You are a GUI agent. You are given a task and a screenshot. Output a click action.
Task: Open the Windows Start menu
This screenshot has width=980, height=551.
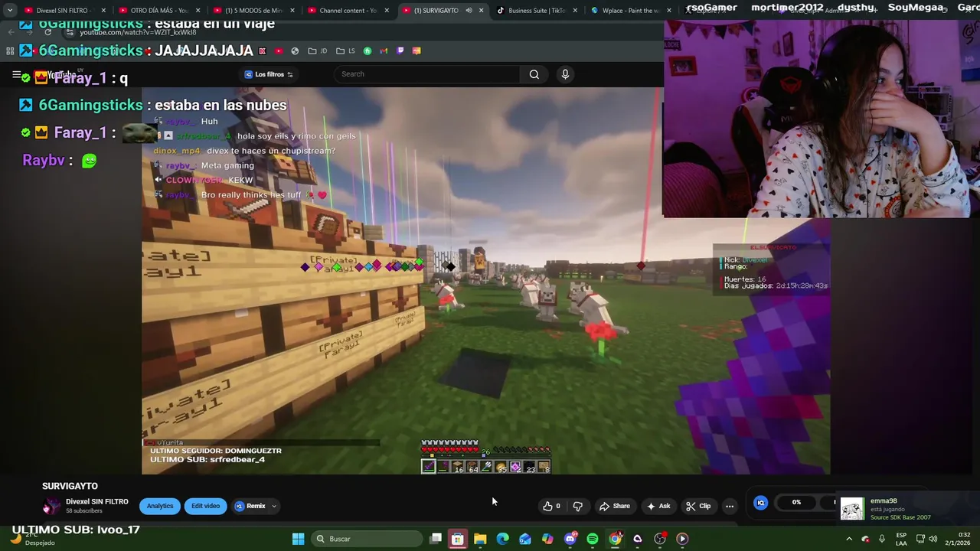298,539
